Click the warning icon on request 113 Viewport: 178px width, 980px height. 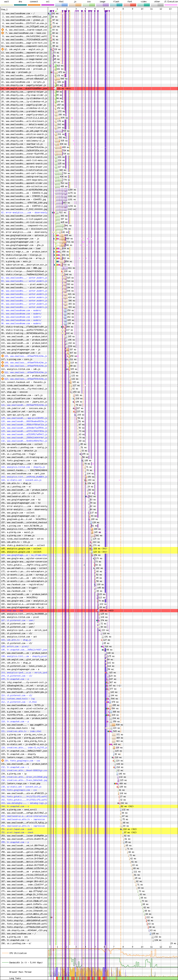pos(3,379)
